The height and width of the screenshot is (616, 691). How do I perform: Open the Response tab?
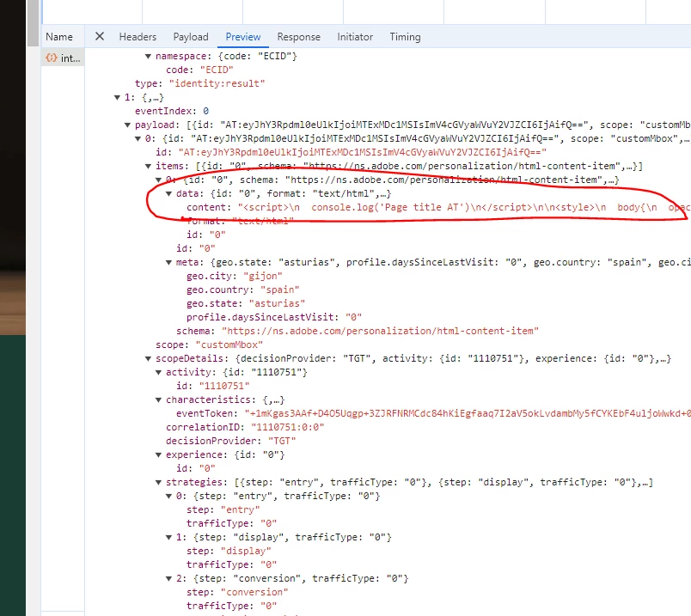point(298,37)
